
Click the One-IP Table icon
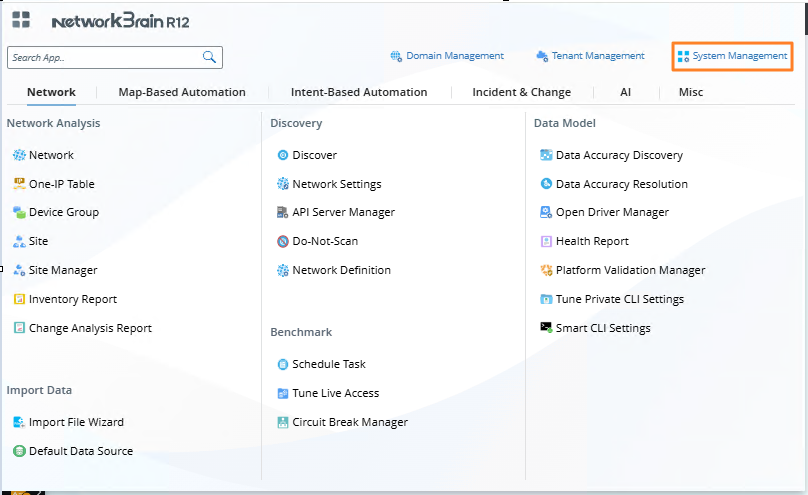(x=19, y=184)
